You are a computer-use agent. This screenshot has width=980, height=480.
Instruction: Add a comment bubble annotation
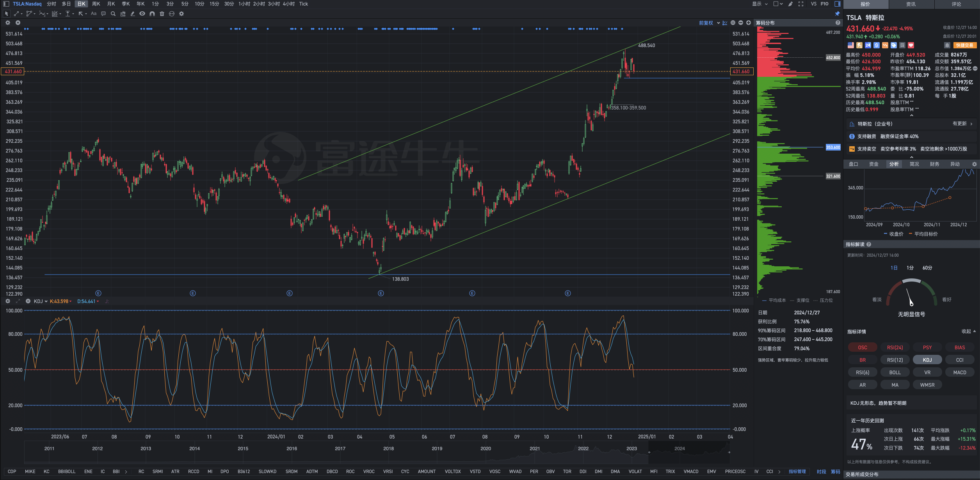[103, 14]
